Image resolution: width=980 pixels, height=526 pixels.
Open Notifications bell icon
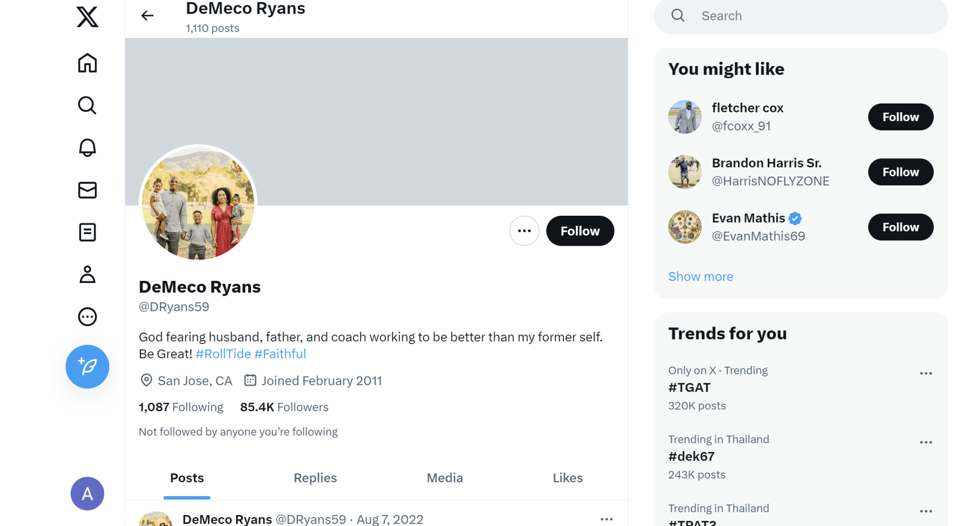tap(87, 148)
